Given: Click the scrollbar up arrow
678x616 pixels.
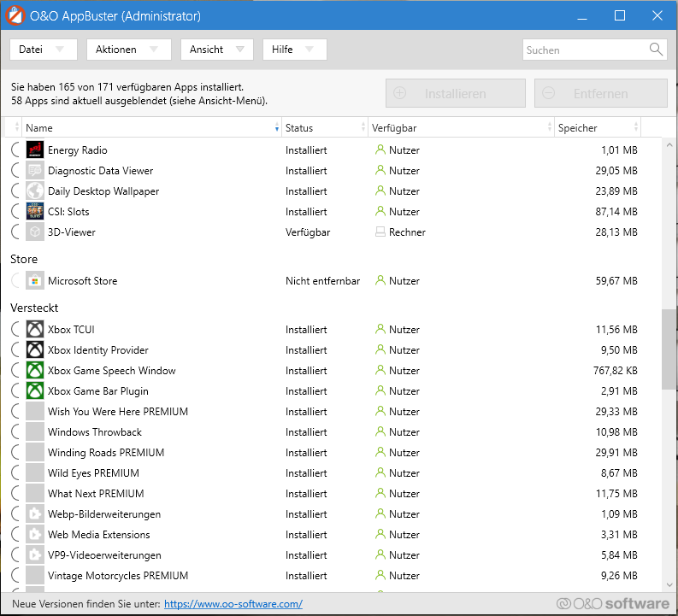Looking at the screenshot, I should click(669, 145).
